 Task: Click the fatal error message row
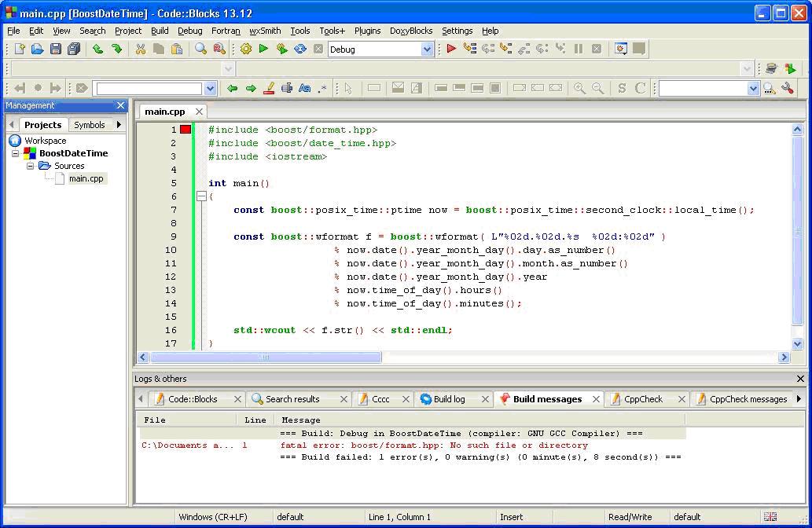pos(413,445)
